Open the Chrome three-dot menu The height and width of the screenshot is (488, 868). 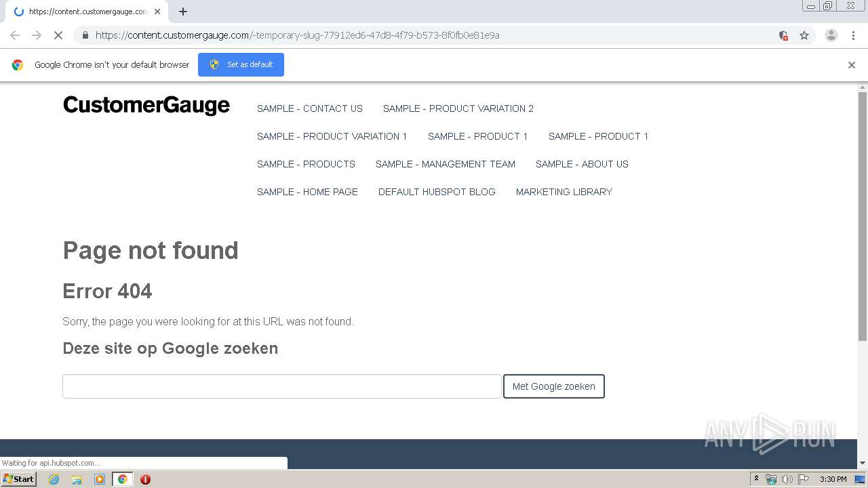click(x=853, y=35)
